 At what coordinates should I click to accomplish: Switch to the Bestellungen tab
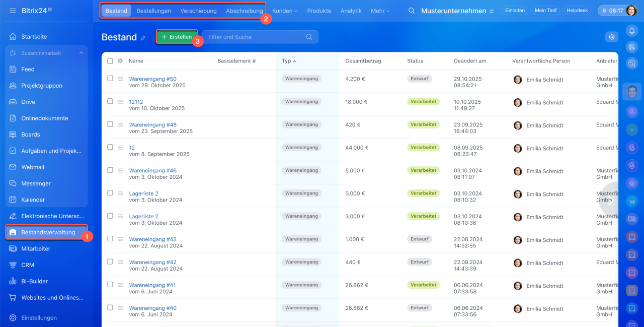pyautogui.click(x=153, y=11)
